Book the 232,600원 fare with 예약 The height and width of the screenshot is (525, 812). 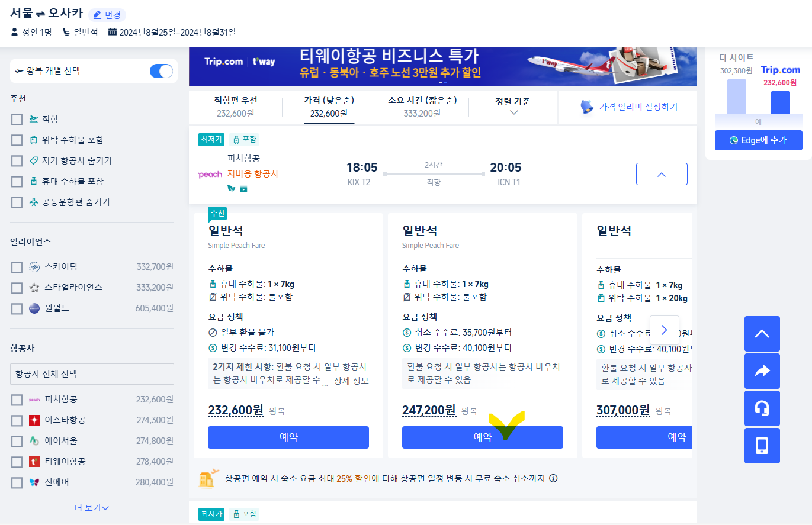[x=288, y=437]
